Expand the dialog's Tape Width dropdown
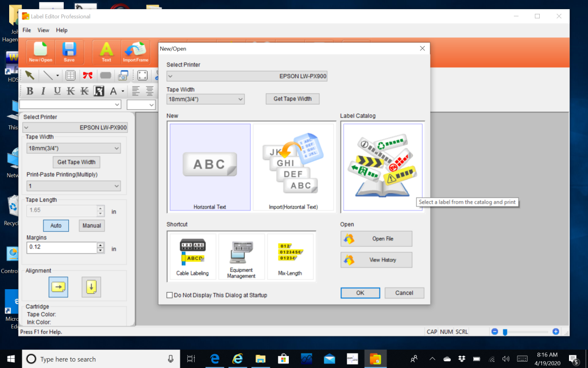 coord(206,99)
